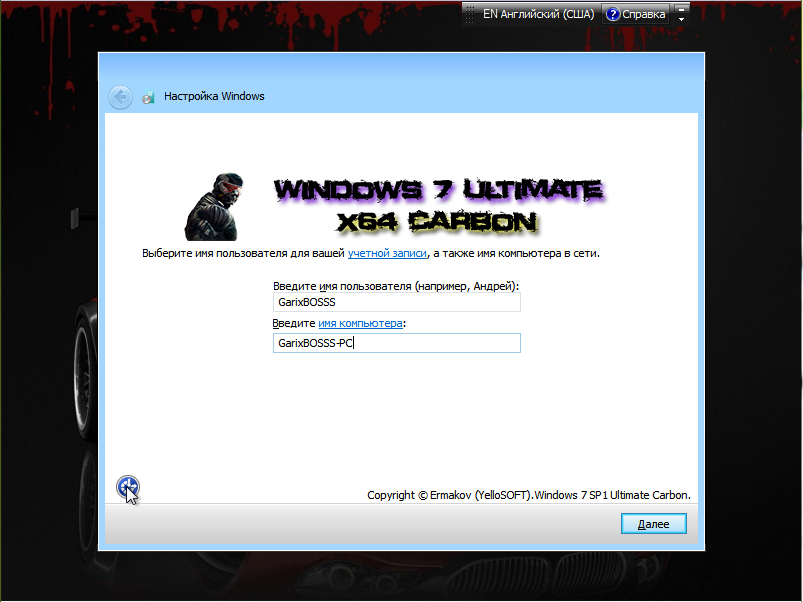Open the Справка help menu item
The height and width of the screenshot is (602, 803).
point(636,14)
